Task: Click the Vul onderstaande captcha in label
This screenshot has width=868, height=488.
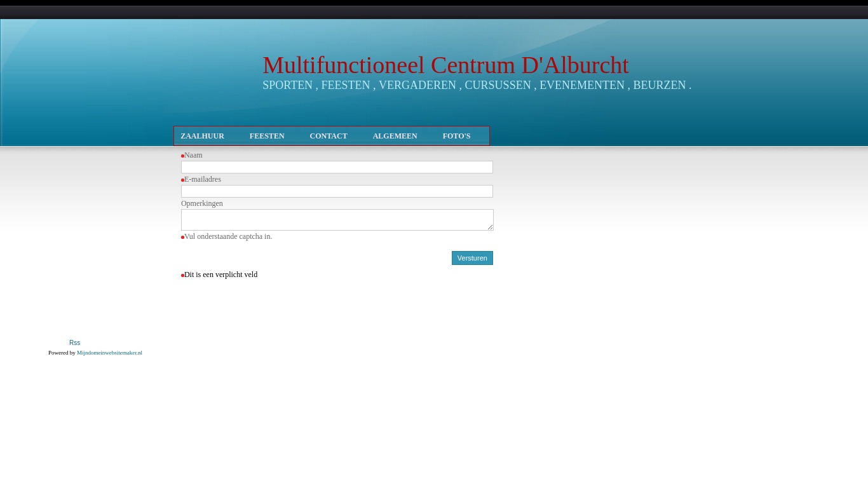Action: 227,236
